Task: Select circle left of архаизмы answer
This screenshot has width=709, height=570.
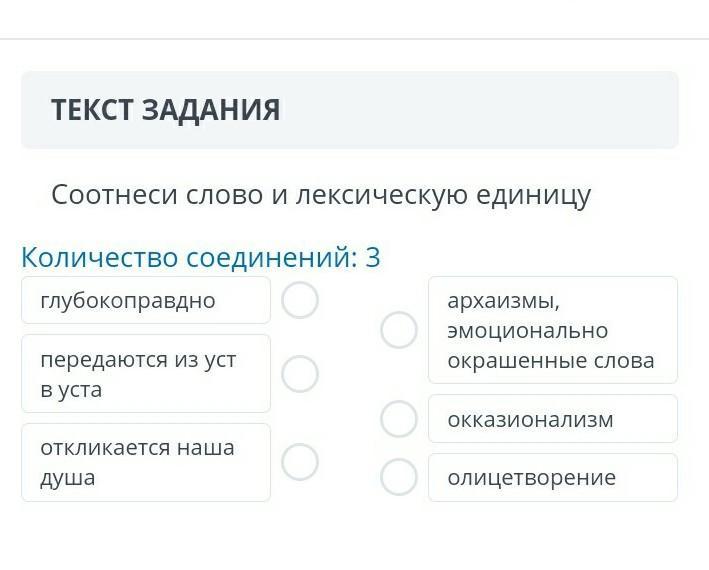Action: tap(398, 330)
